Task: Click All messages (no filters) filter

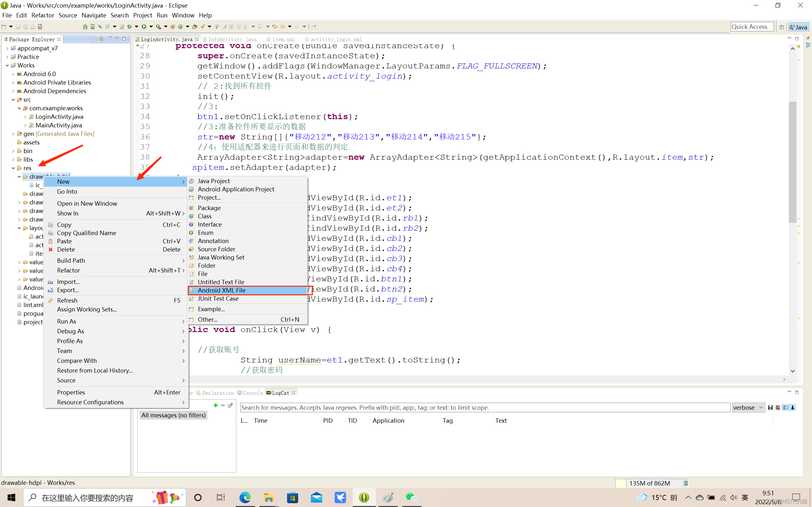Action: 174,415
